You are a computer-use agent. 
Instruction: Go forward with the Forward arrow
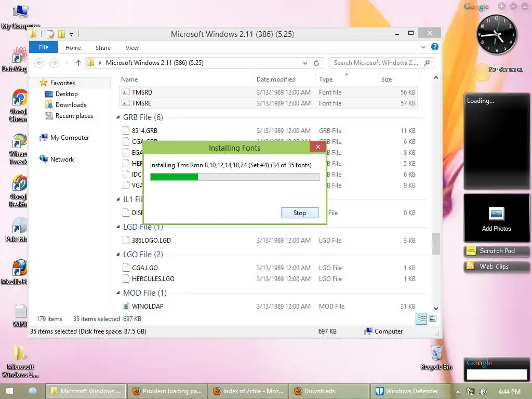tap(54, 63)
